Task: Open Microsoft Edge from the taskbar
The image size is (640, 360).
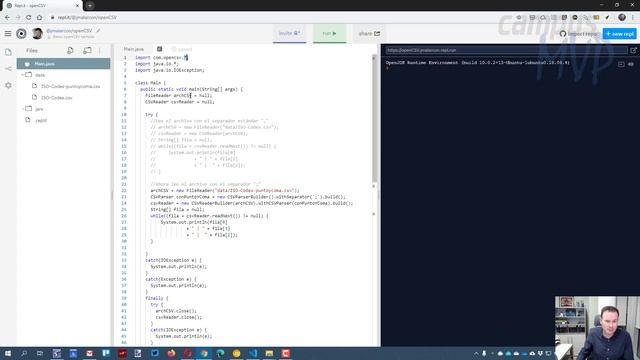Action: pos(220,353)
